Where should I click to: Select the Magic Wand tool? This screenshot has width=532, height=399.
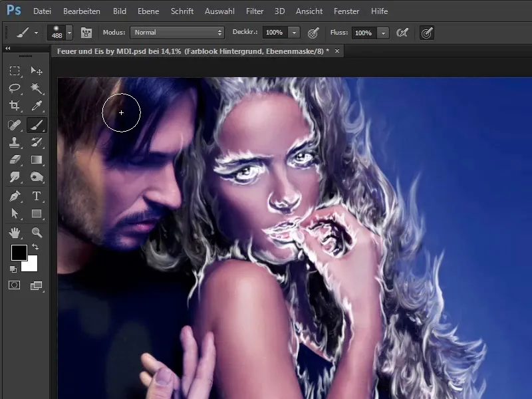[x=37, y=88]
